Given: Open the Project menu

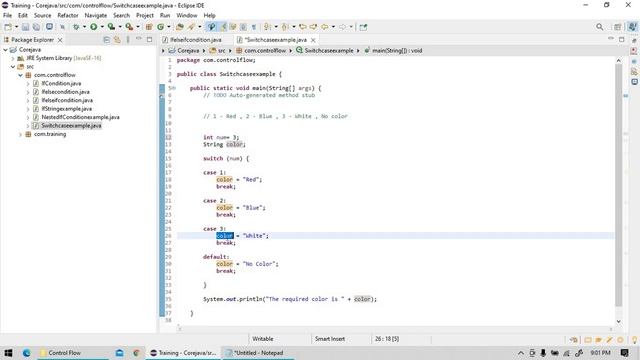Looking at the screenshot, I should 145,16.
